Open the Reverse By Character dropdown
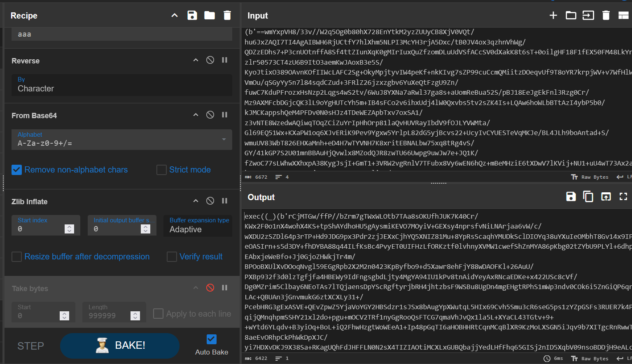 point(122,85)
